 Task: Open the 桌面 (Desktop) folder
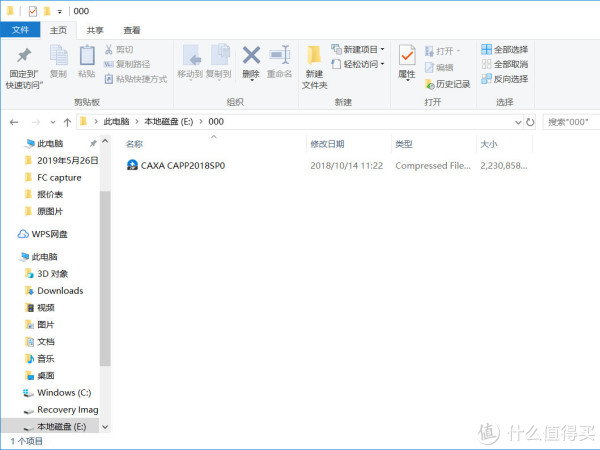pos(40,375)
